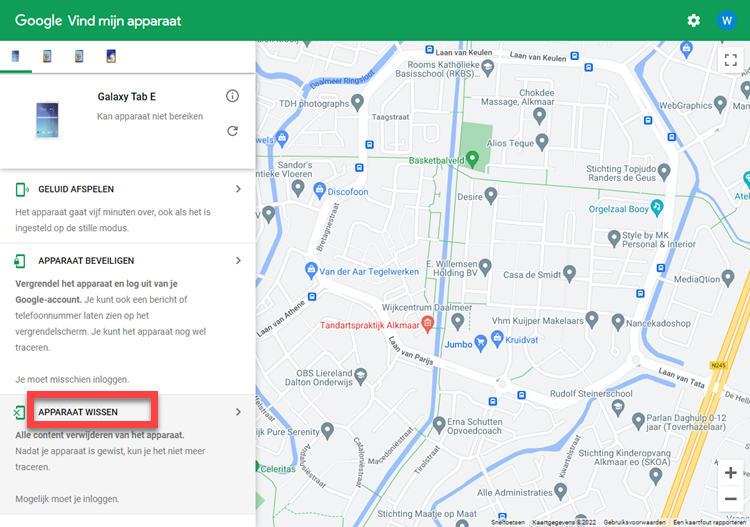Expand Geluid afspelen chevron
The height and width of the screenshot is (527, 750).
click(238, 189)
